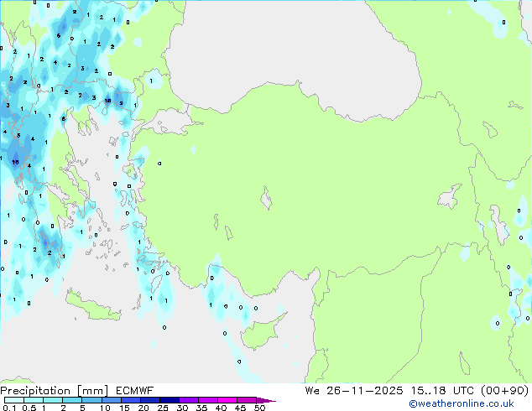Click the '(00+90)' forecast offset text
Image resolution: width=532 pixels, height=411 pixels.
[x=505, y=391]
